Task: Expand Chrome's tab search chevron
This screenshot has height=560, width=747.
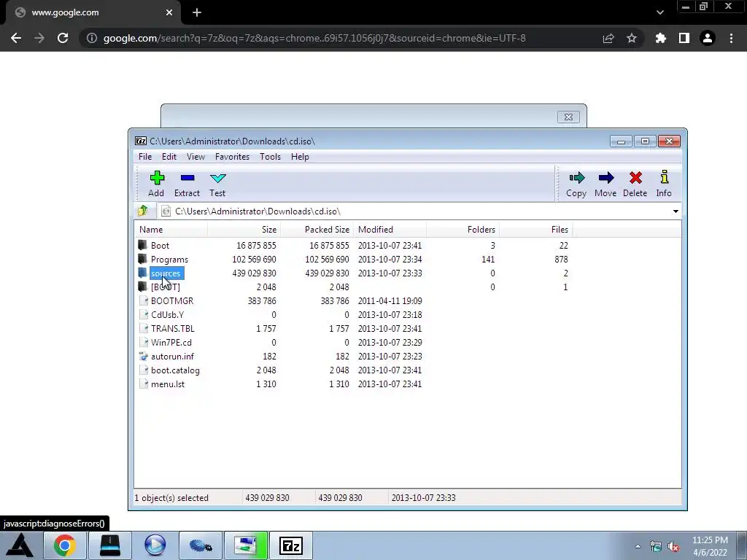Action: [x=659, y=12]
